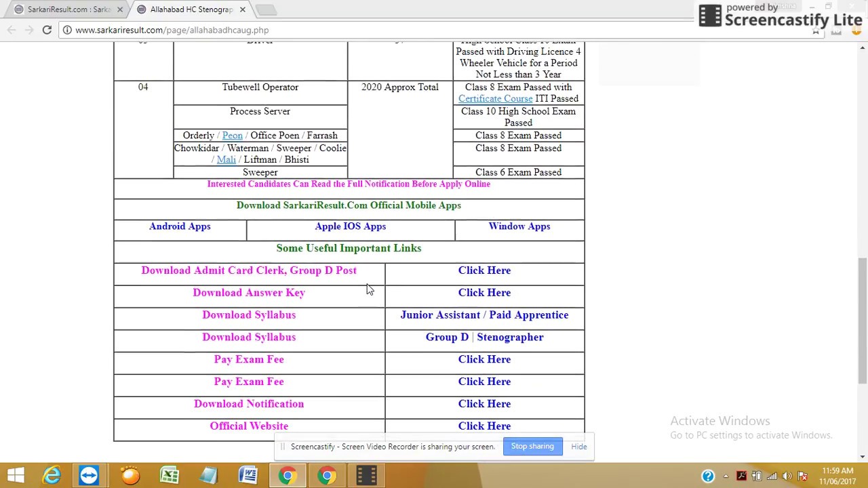Image resolution: width=868 pixels, height=488 pixels.
Task: Open the Paid Apprentice syllabus link
Action: (x=529, y=315)
